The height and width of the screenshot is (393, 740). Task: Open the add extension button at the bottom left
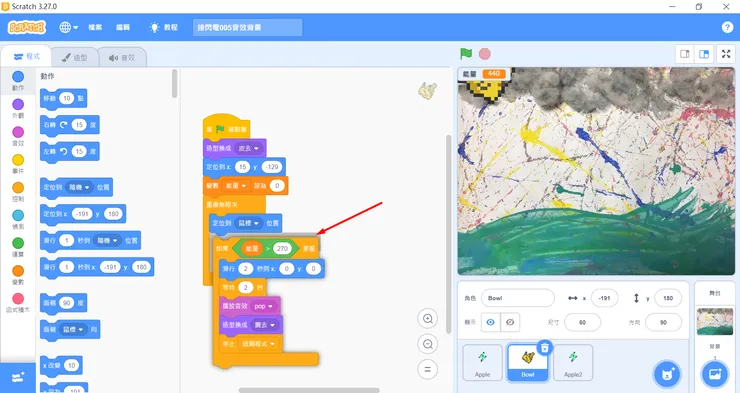pyautogui.click(x=18, y=377)
